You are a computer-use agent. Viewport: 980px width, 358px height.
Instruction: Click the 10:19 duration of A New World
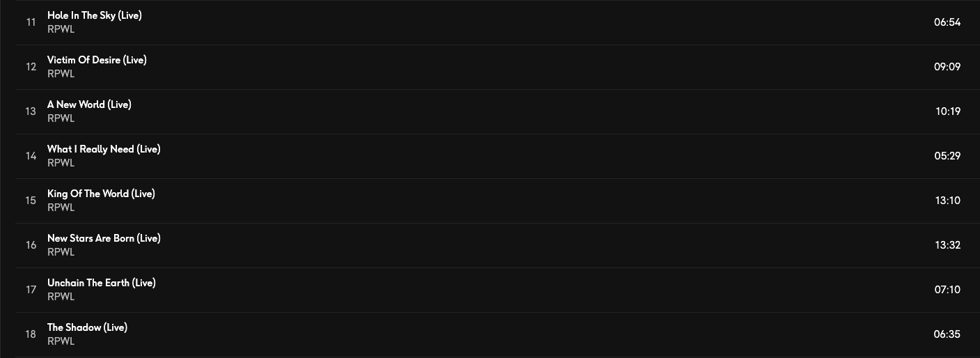[947, 111]
